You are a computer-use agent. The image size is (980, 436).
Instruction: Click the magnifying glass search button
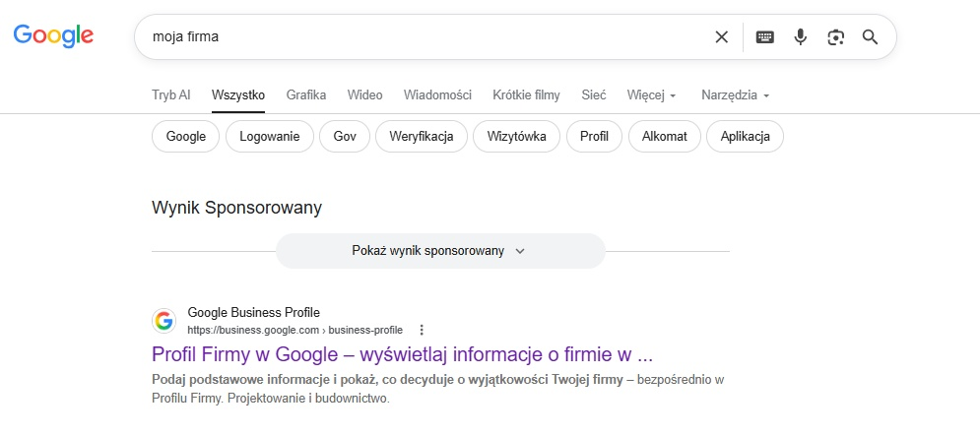(x=870, y=36)
